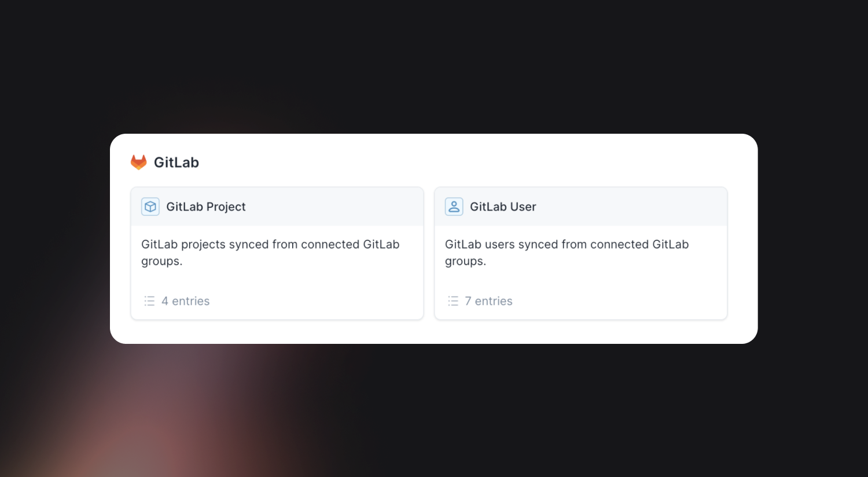Click the GitLab Project cube icon
The image size is (868, 477).
[x=150, y=207]
